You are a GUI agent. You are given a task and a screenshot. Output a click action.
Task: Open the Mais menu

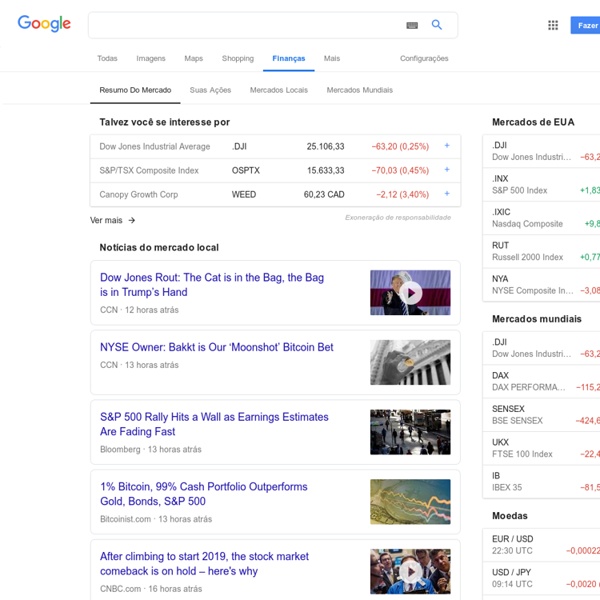tap(332, 59)
